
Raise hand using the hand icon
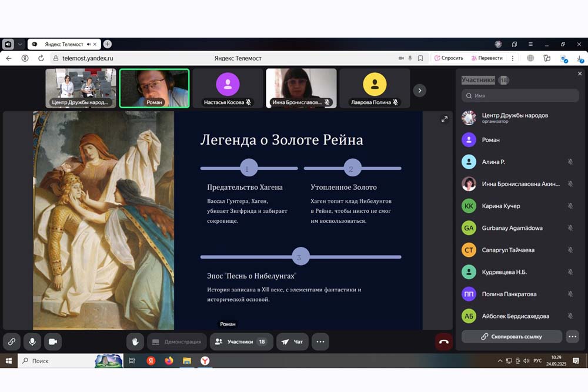135,341
